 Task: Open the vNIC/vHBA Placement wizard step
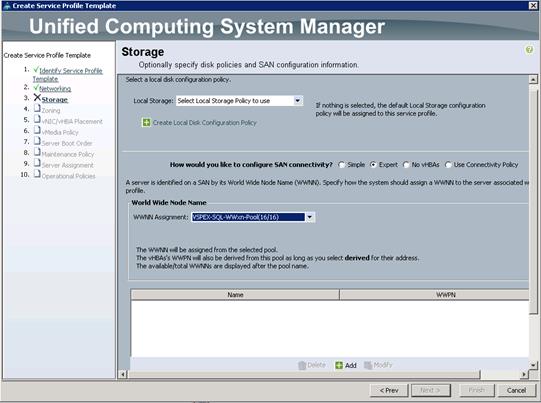click(72, 121)
